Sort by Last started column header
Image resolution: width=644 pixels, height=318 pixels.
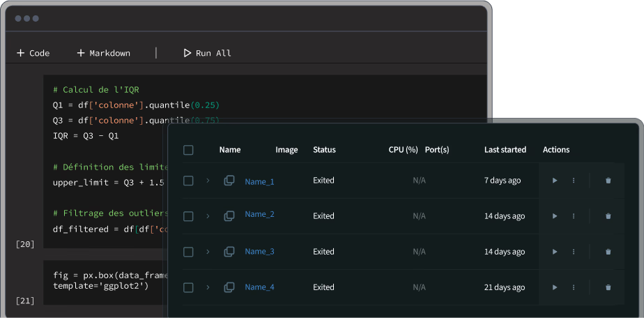point(505,150)
